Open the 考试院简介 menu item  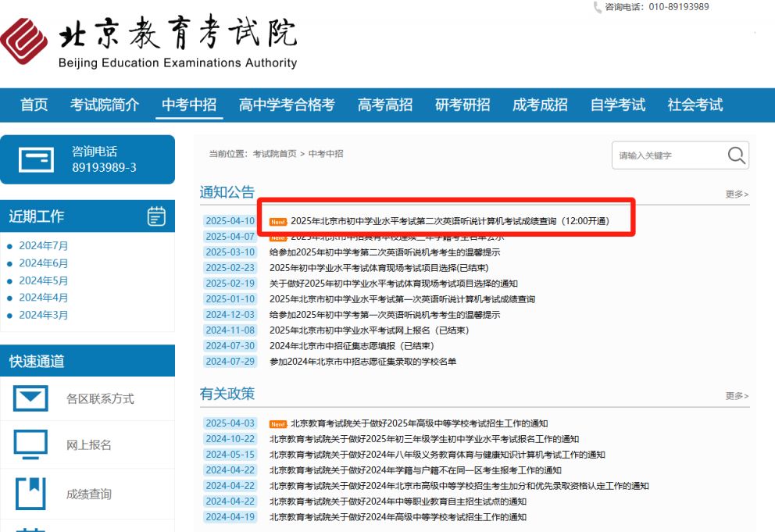[x=105, y=105]
